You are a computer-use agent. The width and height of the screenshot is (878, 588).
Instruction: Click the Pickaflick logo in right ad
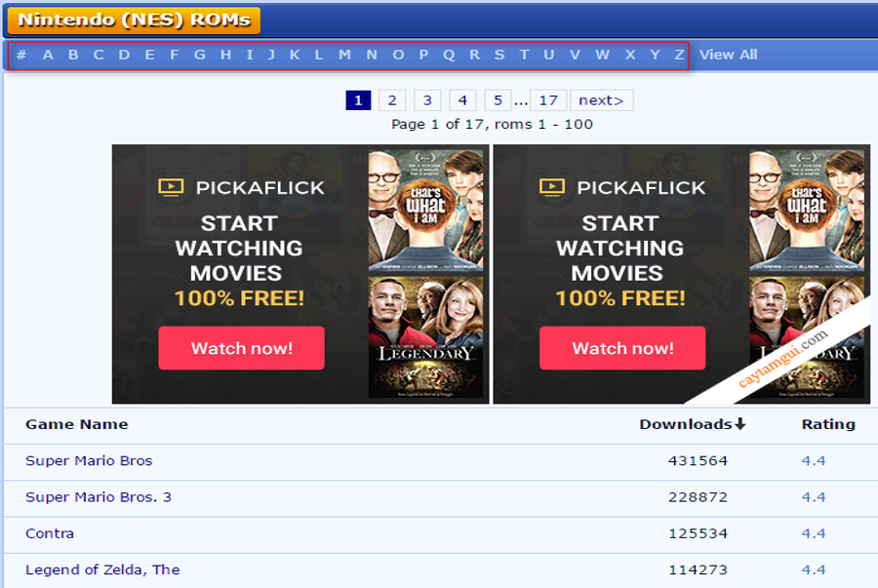pos(622,187)
